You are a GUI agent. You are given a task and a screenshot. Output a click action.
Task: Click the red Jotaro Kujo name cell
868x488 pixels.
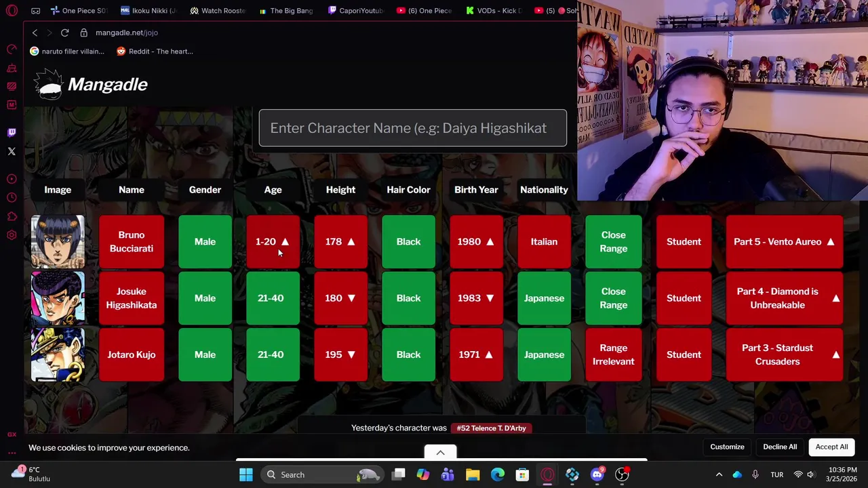tap(132, 354)
